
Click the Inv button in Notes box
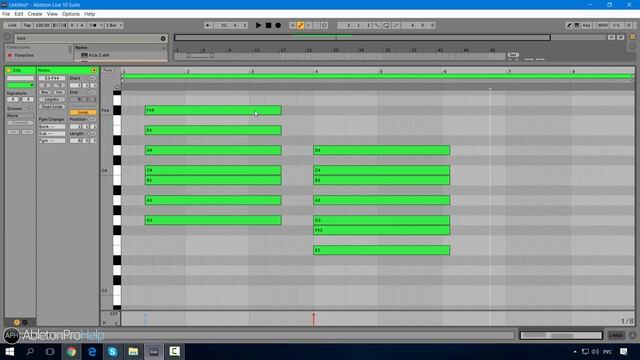[59, 93]
